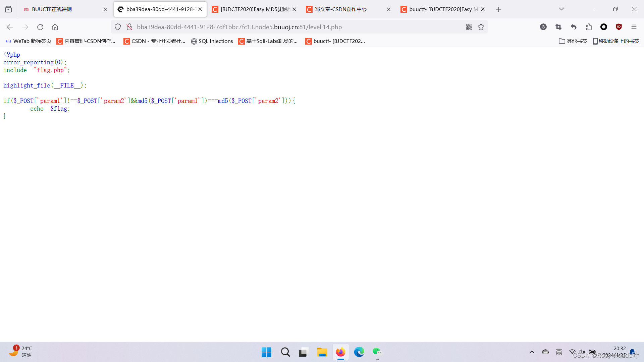Open a new browser tab

tap(498, 9)
